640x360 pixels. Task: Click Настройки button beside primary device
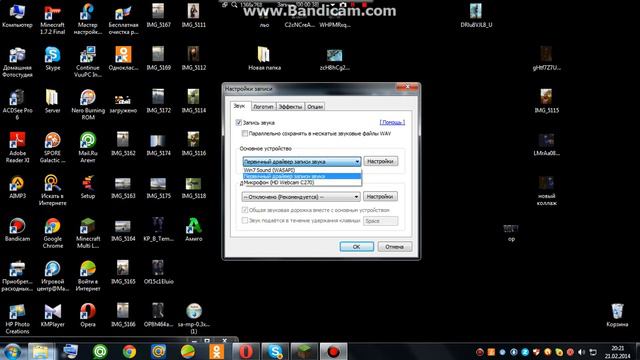[x=380, y=161]
